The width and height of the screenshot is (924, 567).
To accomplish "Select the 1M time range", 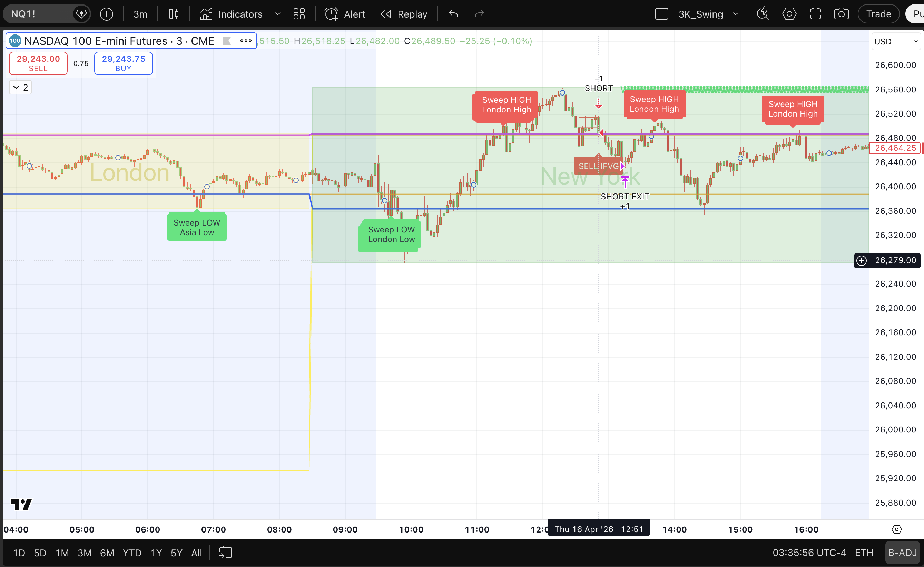I will pos(62,553).
